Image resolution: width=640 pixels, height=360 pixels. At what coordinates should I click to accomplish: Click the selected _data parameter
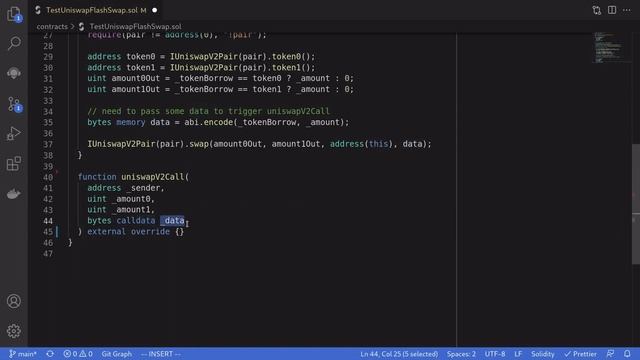point(172,220)
